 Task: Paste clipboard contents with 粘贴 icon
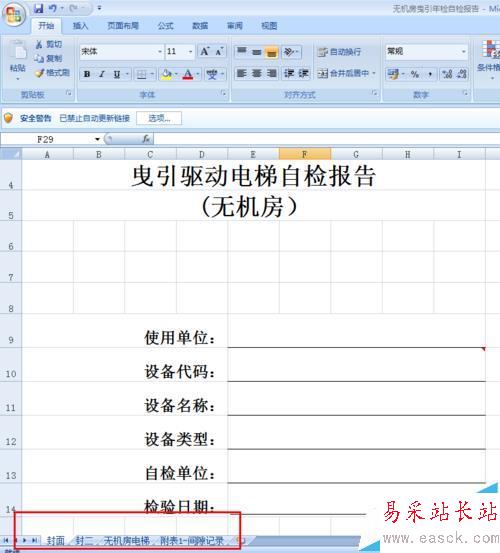[x=18, y=51]
